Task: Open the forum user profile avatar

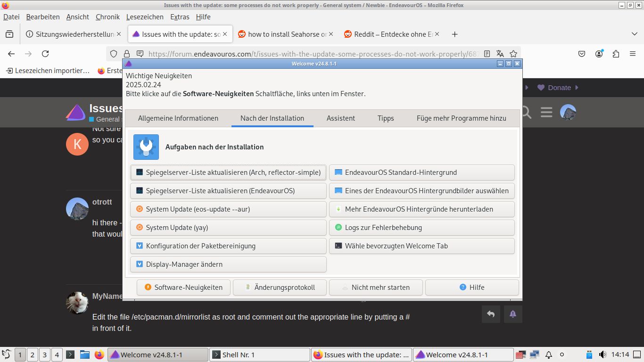Action: 568,112
